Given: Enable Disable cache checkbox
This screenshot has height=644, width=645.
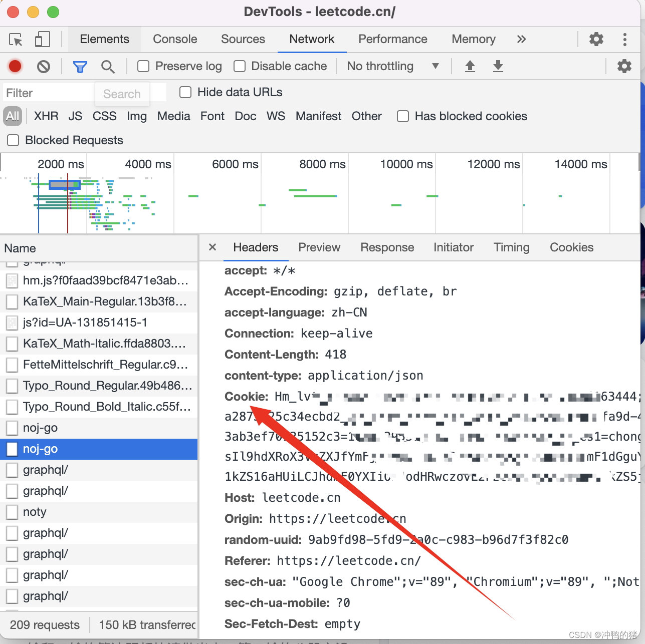Looking at the screenshot, I should (240, 66).
